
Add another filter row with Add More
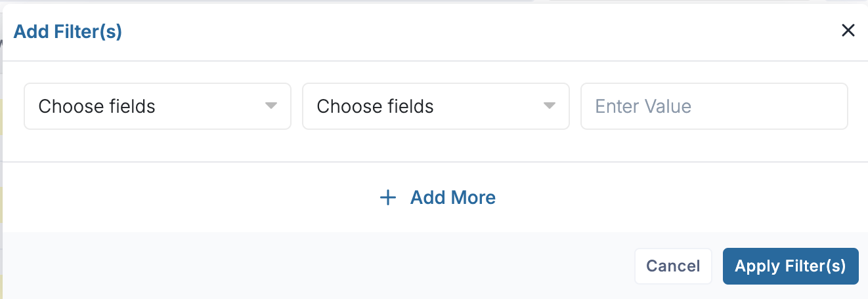pos(452,197)
